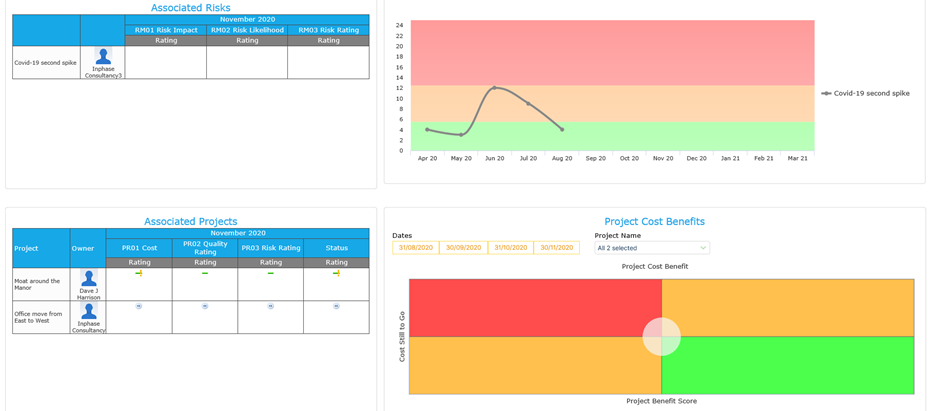Click Status indicator for Moat around the Manor
Image resolution: width=940 pixels, height=411 pixels.
pyautogui.click(x=336, y=273)
